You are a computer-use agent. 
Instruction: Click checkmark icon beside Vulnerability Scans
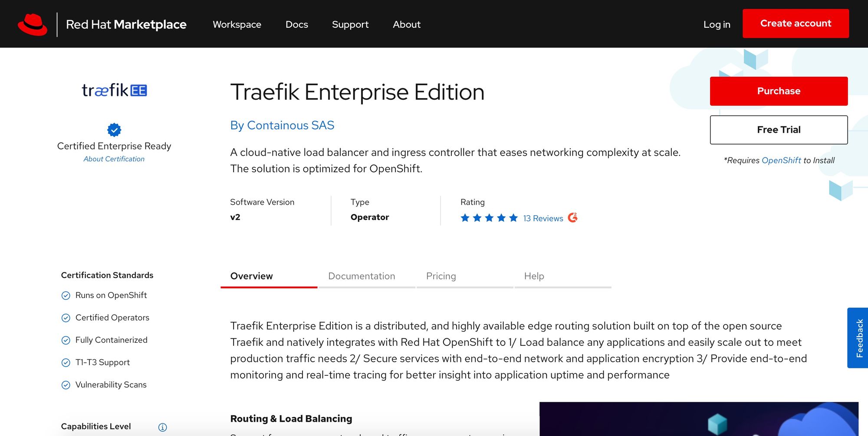[x=66, y=385]
